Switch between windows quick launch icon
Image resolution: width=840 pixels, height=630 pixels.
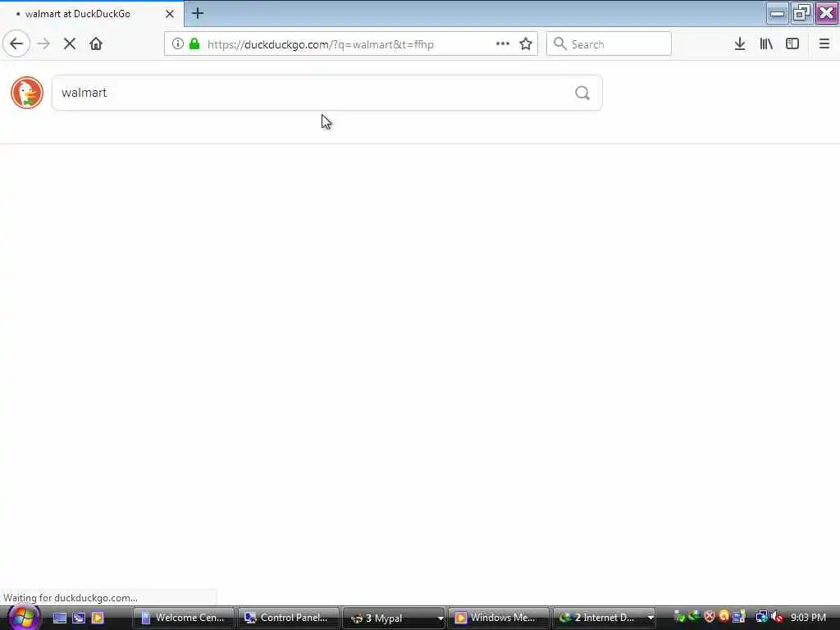pyautogui.click(x=79, y=618)
